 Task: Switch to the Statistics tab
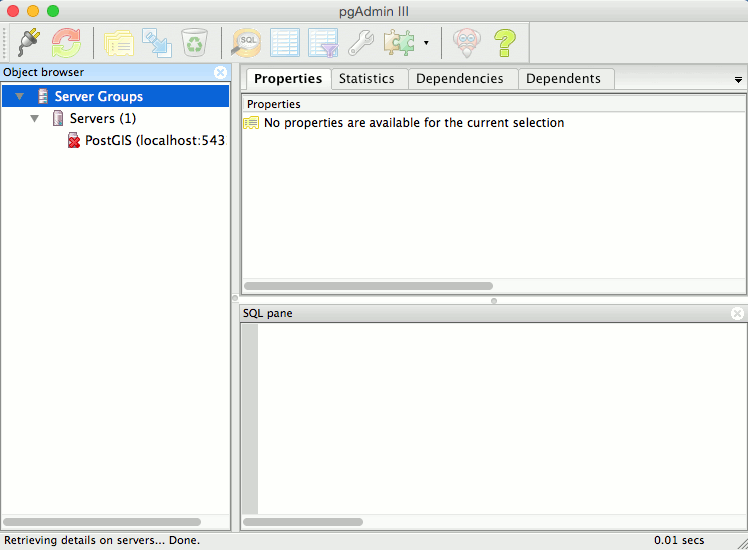[x=366, y=78]
